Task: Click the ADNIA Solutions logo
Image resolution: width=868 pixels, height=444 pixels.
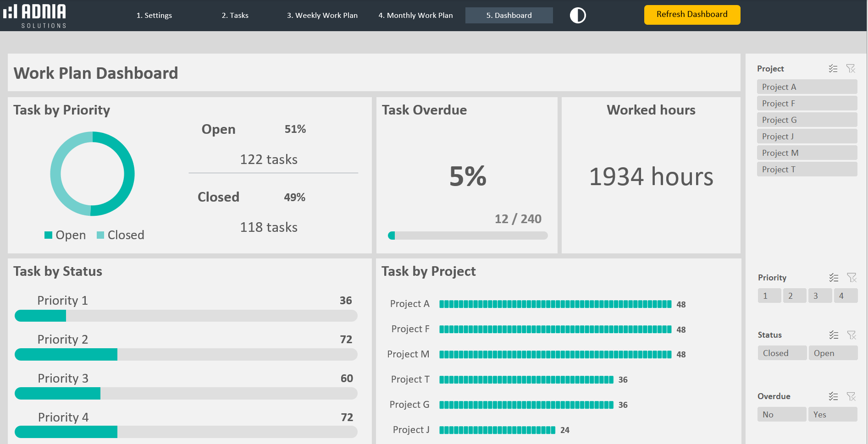Action: [35, 16]
